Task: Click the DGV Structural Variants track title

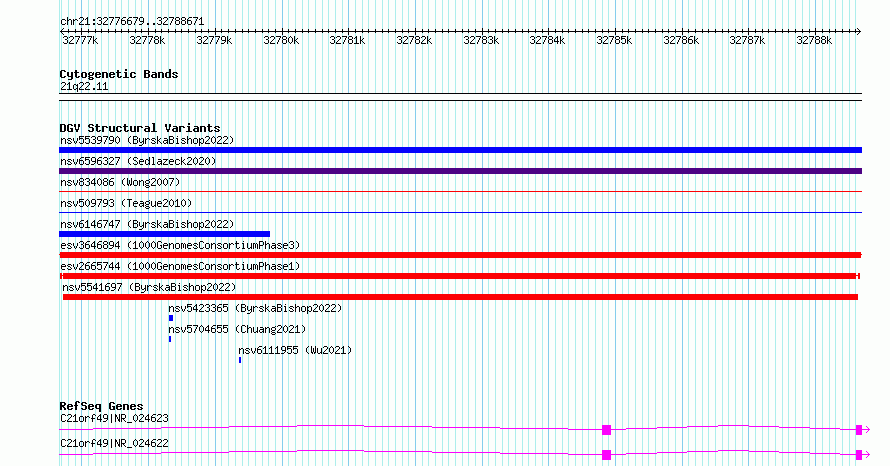Action: [x=140, y=128]
